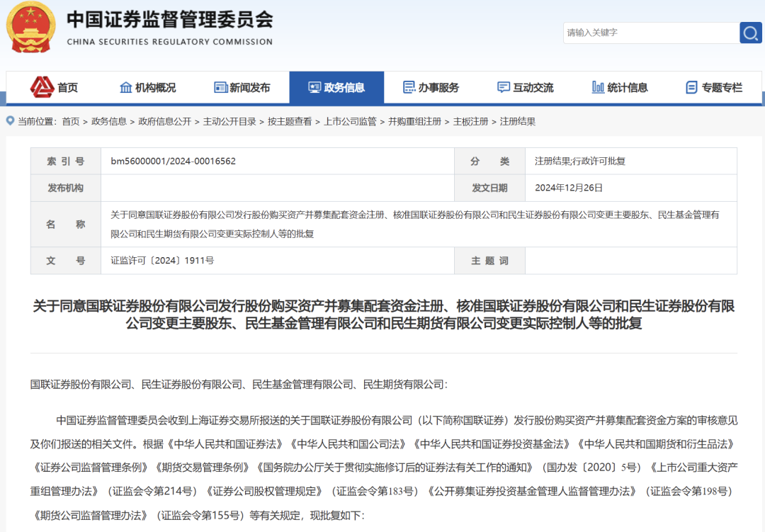Open the 主动公开目录 breadcrumb link
The width and height of the screenshot is (765, 532).
229,121
